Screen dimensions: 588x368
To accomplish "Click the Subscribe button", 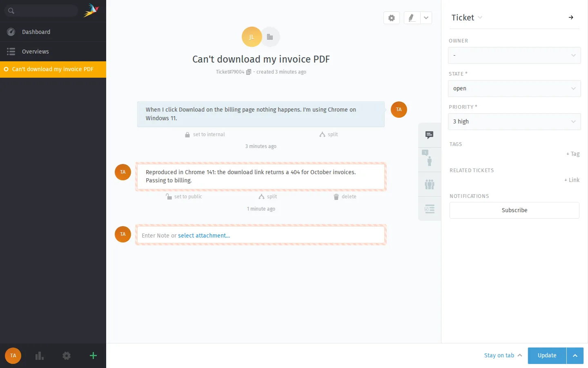I will pyautogui.click(x=514, y=210).
